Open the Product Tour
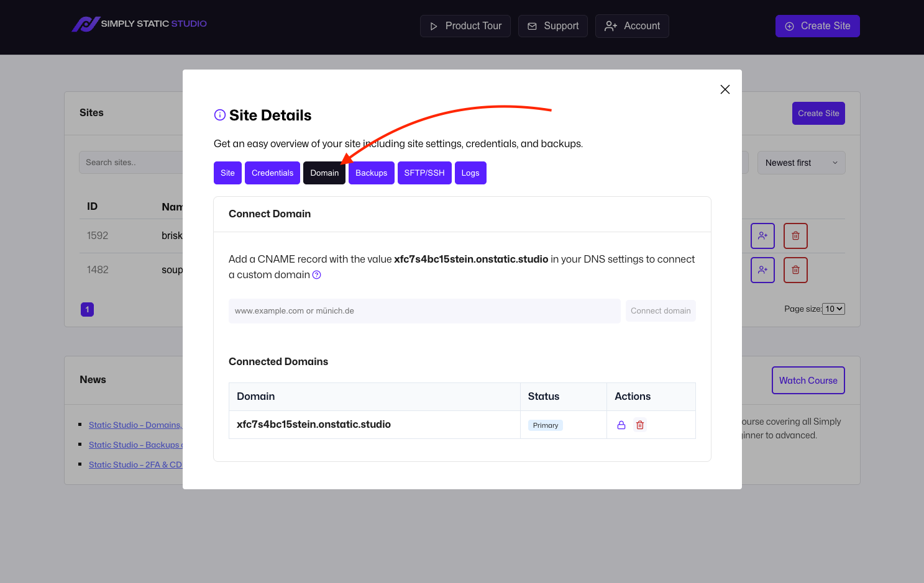The height and width of the screenshot is (583, 924). pyautogui.click(x=465, y=26)
